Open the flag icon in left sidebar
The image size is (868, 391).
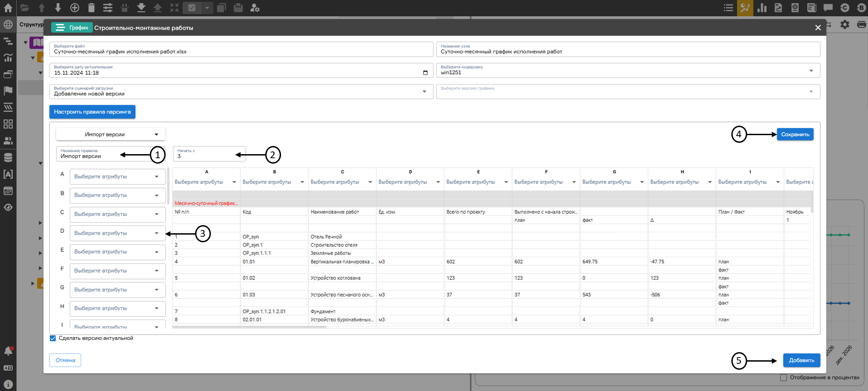8,90
